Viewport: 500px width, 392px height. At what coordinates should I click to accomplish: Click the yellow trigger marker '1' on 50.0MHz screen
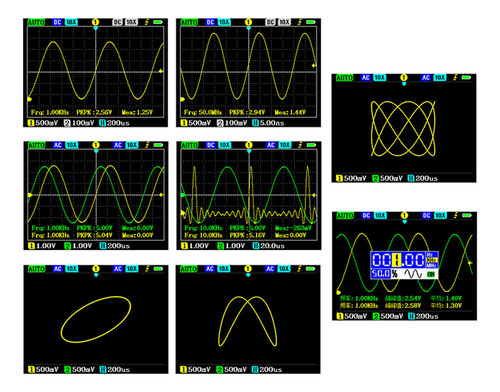248,22
